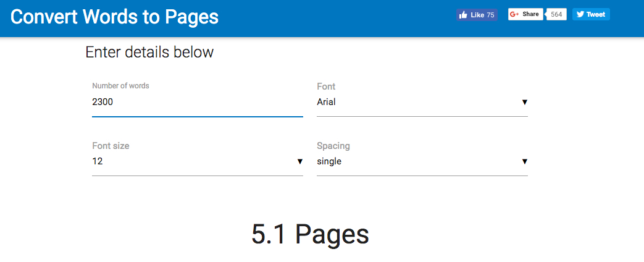Click the Spacing field label

coord(333,146)
